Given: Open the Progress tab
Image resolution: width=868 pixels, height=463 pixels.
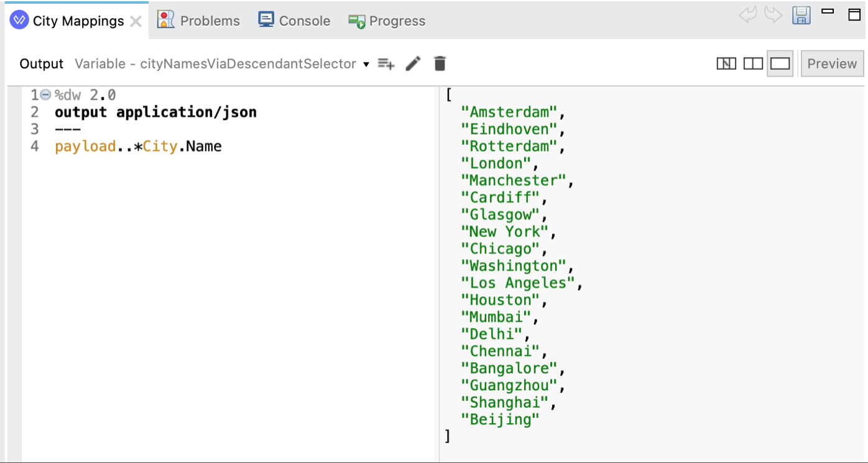Looking at the screenshot, I should pos(387,21).
